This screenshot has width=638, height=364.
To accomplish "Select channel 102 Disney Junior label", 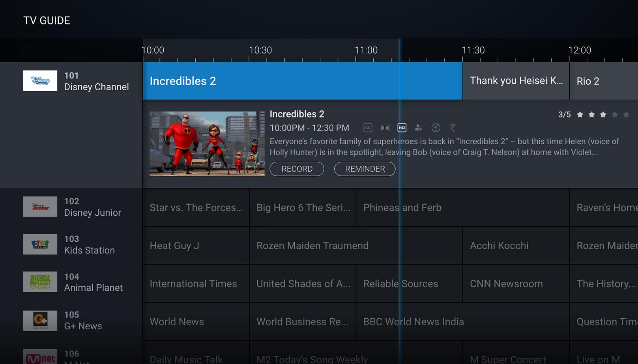I will [92, 207].
